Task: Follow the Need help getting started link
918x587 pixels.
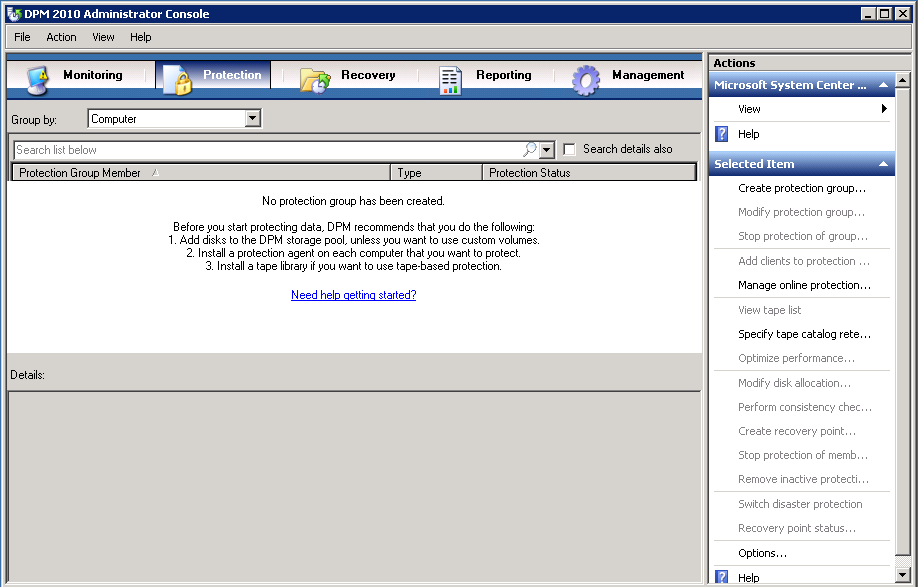Action: pos(354,295)
